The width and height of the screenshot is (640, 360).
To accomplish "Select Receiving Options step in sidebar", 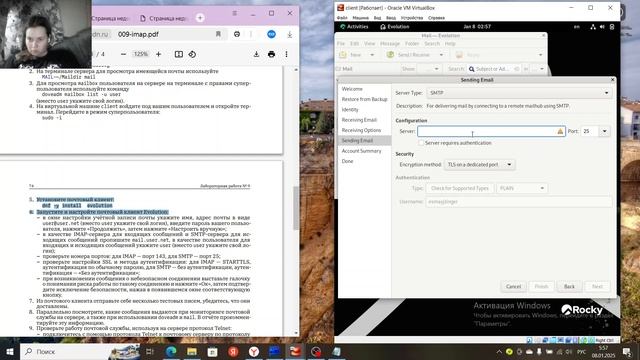I will pyautogui.click(x=361, y=130).
